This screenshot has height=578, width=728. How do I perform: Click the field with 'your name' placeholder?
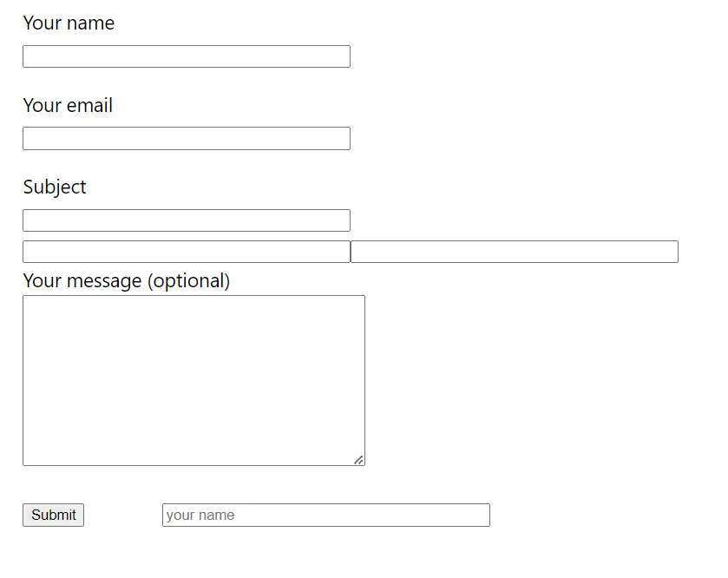click(325, 515)
